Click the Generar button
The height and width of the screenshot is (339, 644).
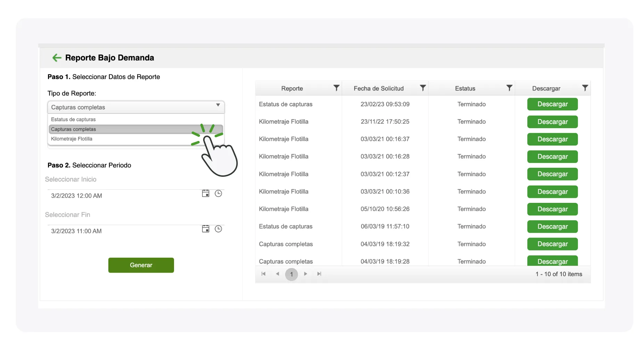(x=141, y=265)
